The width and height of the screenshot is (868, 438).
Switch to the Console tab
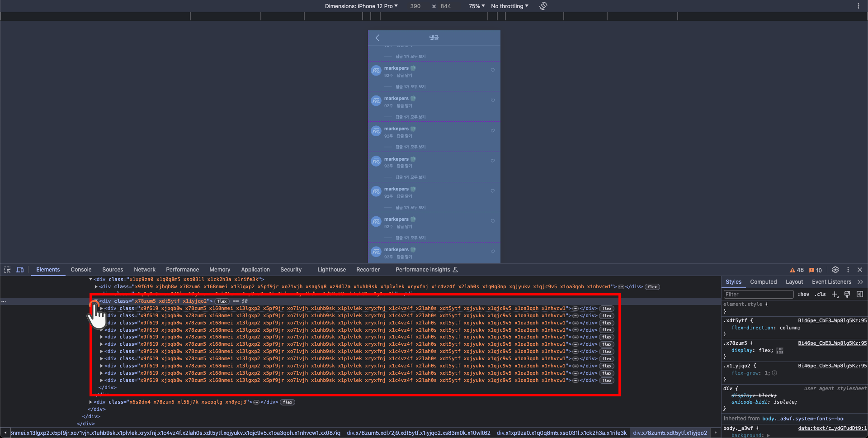81,270
